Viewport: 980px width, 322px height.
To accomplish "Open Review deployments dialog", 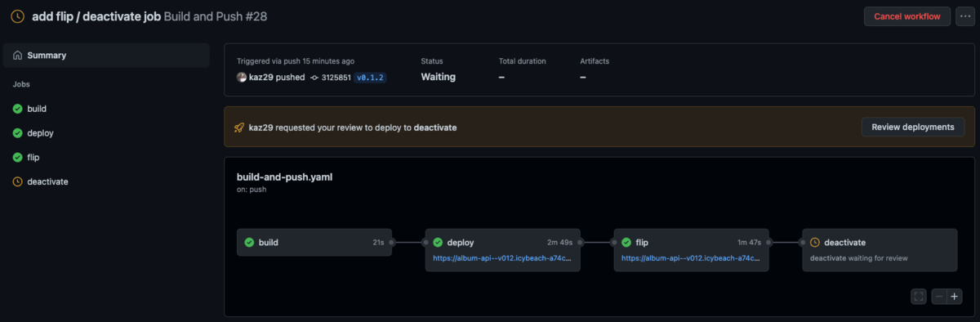I will [x=913, y=127].
